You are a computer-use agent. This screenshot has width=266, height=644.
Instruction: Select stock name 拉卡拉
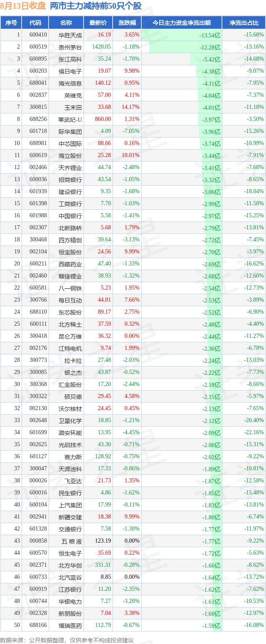(73, 360)
